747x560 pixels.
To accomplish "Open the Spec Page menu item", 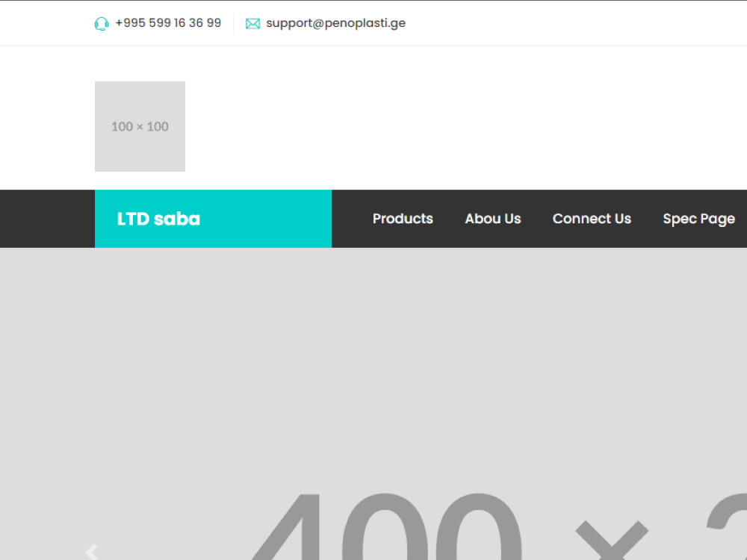I will 699,219.
